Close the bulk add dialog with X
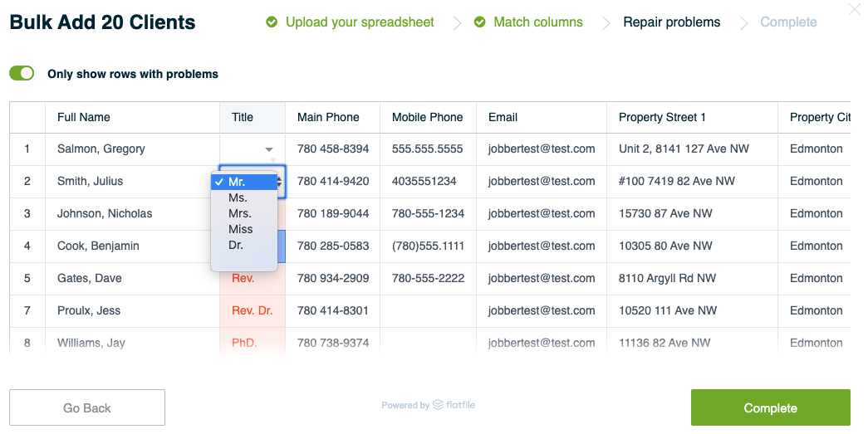 coord(856,9)
